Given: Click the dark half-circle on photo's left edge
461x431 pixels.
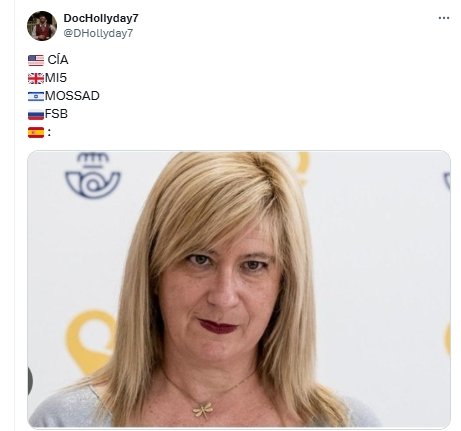Looking at the screenshot, I should tap(30, 381).
